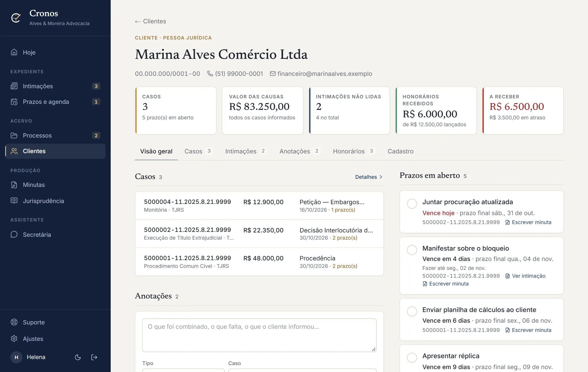This screenshot has width=588, height=372.
Task: Click the Intimações não lidas card
Action: click(x=349, y=110)
